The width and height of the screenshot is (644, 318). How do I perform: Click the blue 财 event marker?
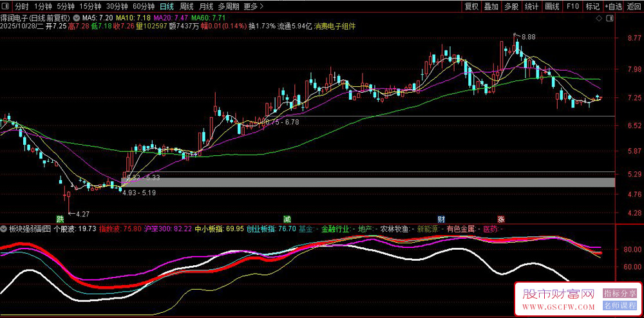(441, 218)
